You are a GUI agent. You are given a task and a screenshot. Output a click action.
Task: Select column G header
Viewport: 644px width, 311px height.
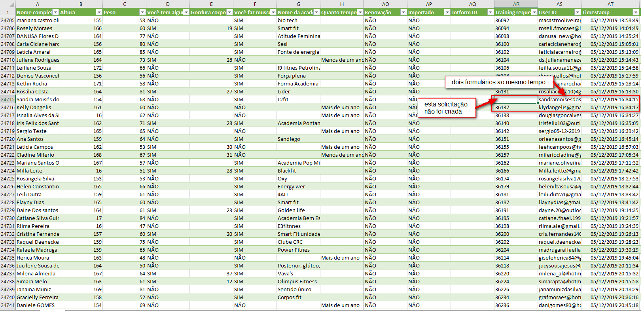pos(299,4)
